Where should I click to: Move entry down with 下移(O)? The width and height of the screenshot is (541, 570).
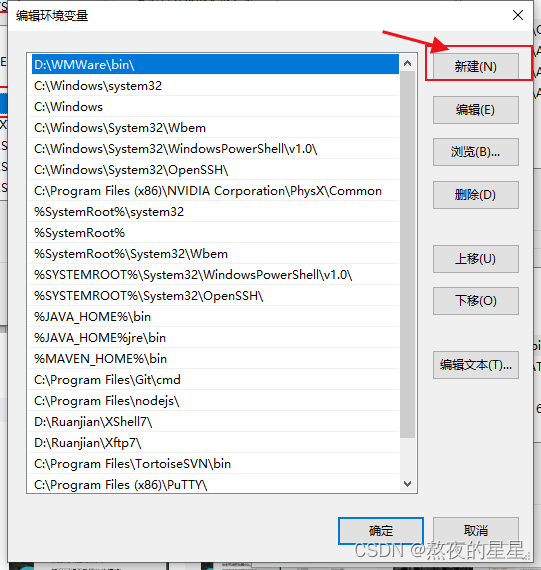pyautogui.click(x=476, y=301)
